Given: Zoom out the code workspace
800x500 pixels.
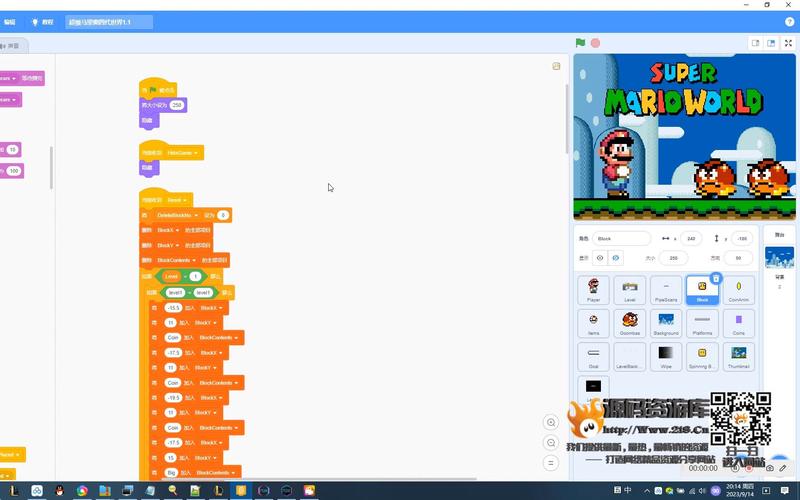Looking at the screenshot, I should (551, 443).
